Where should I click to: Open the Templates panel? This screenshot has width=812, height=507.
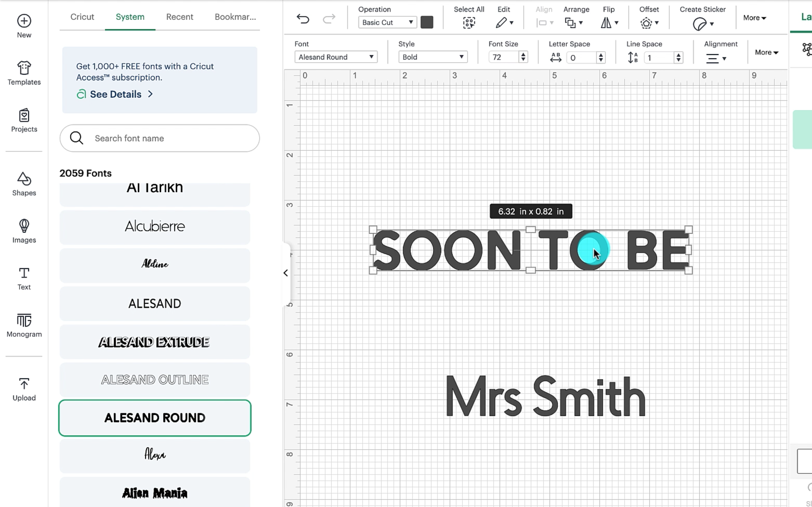[24, 73]
